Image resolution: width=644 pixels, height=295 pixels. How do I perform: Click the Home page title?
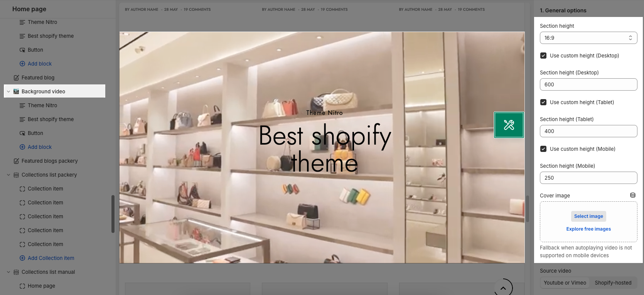click(29, 9)
